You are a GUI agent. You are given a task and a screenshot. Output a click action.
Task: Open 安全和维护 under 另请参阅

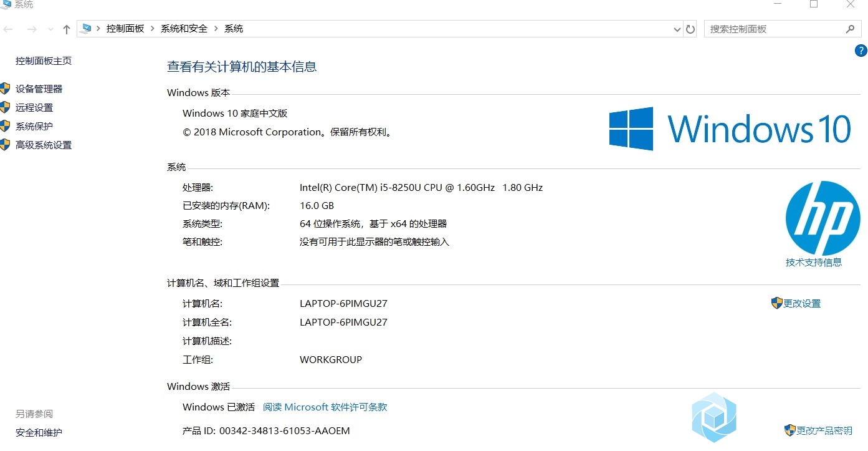(39, 432)
